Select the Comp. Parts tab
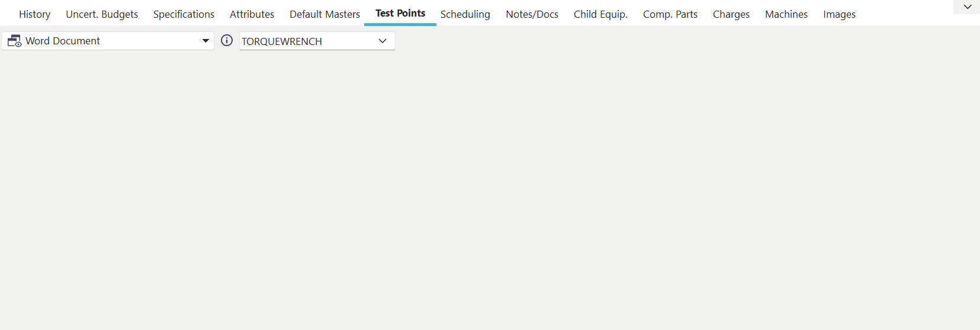Viewport: 980px width, 330px height. (x=670, y=14)
